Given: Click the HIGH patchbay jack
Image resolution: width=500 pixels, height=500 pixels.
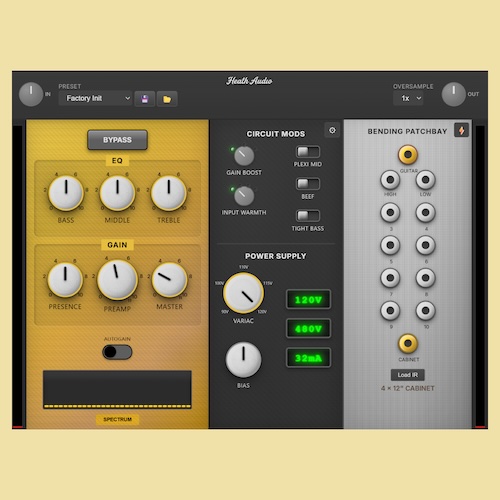Looking at the screenshot, I should click(390, 180).
